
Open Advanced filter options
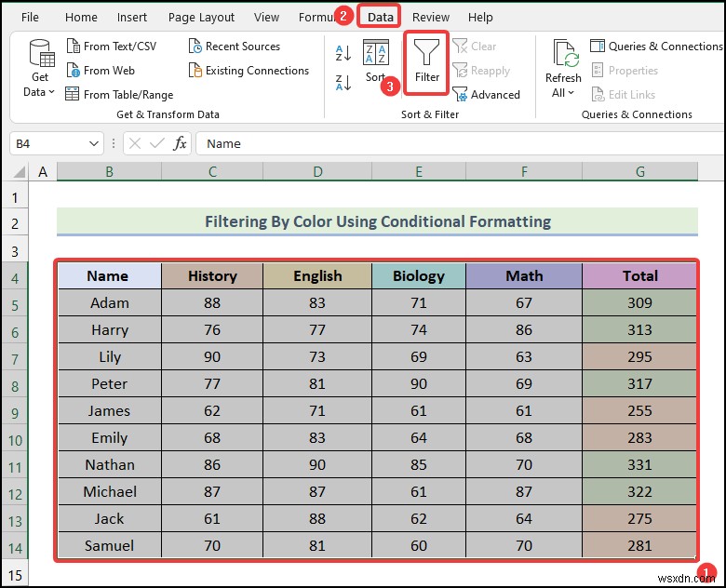(486, 95)
